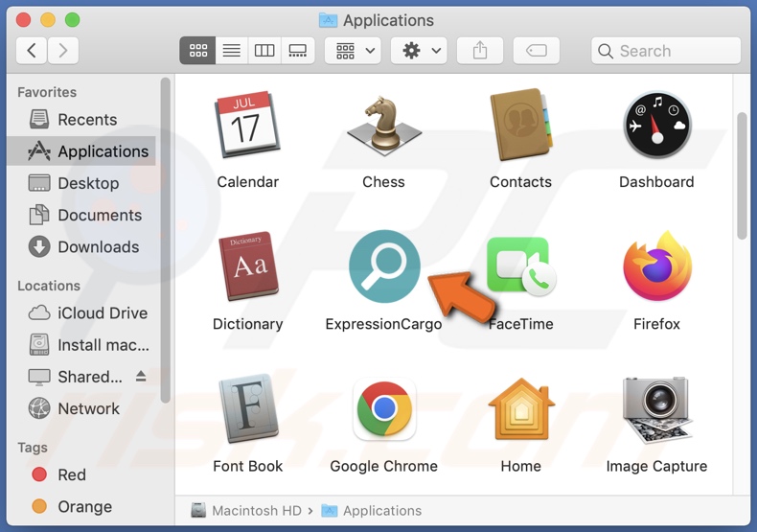Select Applications in the sidebar
The width and height of the screenshot is (757, 532).
tap(81, 151)
